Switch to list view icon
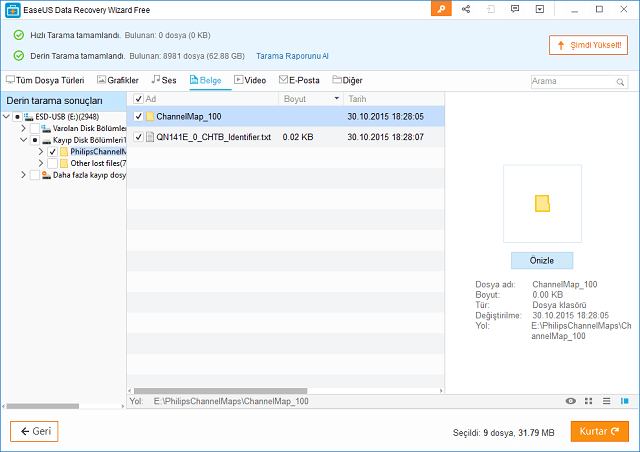 pos(606,401)
